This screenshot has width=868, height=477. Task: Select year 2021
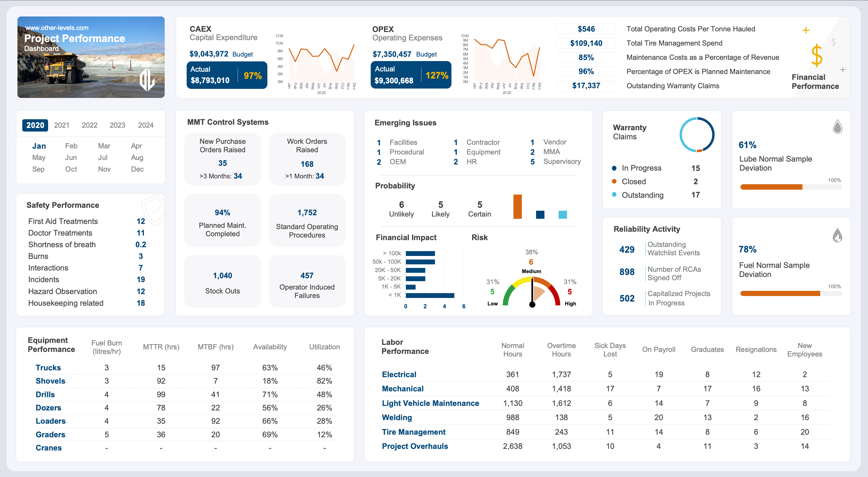point(62,125)
